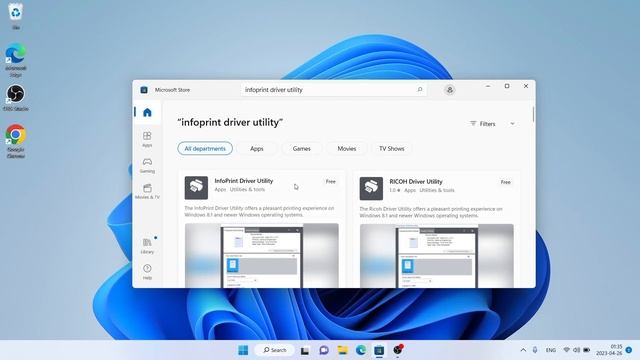Open the notification badge in taskbar

[629, 350]
